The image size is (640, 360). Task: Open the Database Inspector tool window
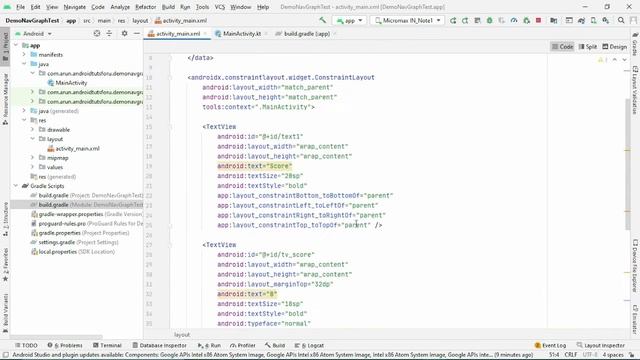pyautogui.click(x=159, y=345)
